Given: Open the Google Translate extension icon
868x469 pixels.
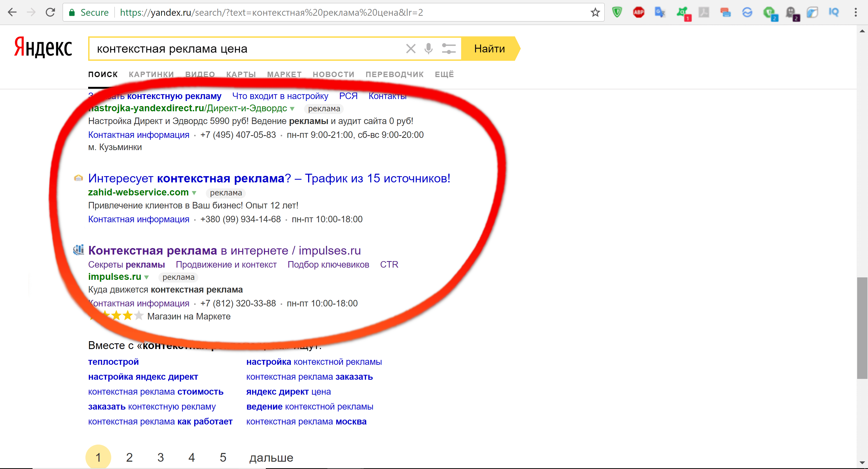Looking at the screenshot, I should [660, 12].
